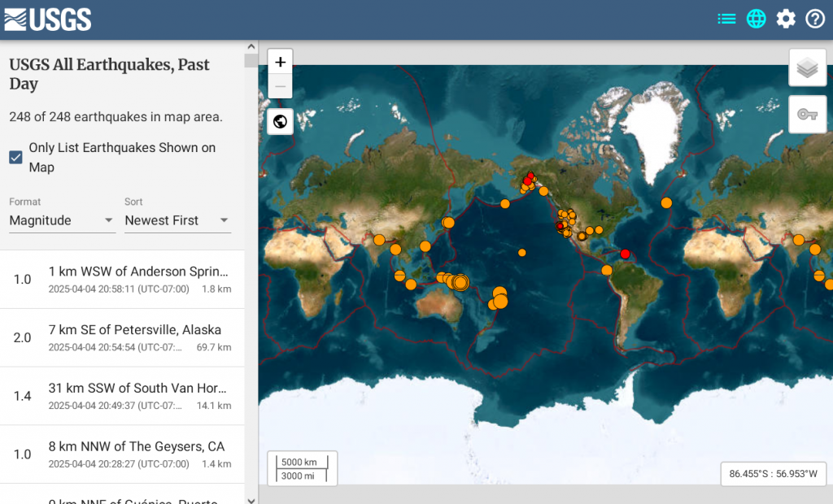Click the red earthquake marker near Caribbean
Image resolution: width=833 pixels, height=504 pixels.
pos(626,254)
